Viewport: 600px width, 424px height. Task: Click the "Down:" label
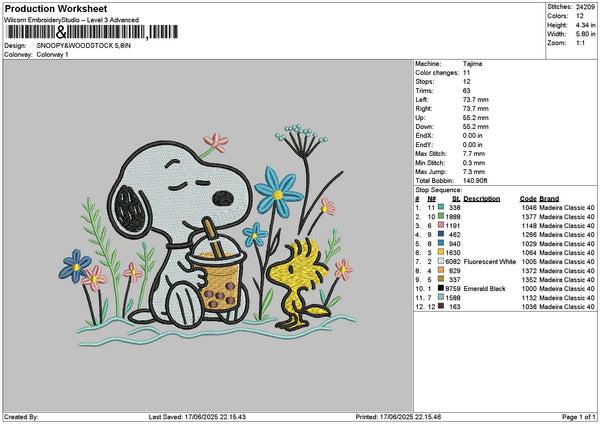pos(424,127)
